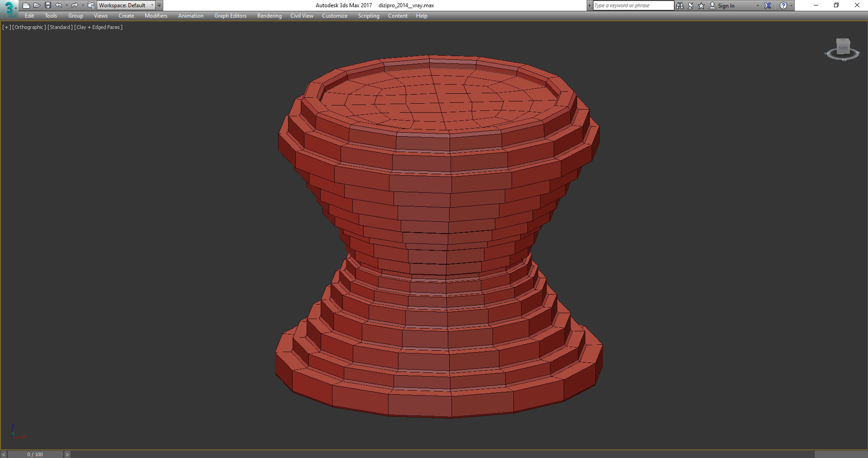Open the Graph Editors menu
The height and width of the screenshot is (458, 868).
(230, 16)
